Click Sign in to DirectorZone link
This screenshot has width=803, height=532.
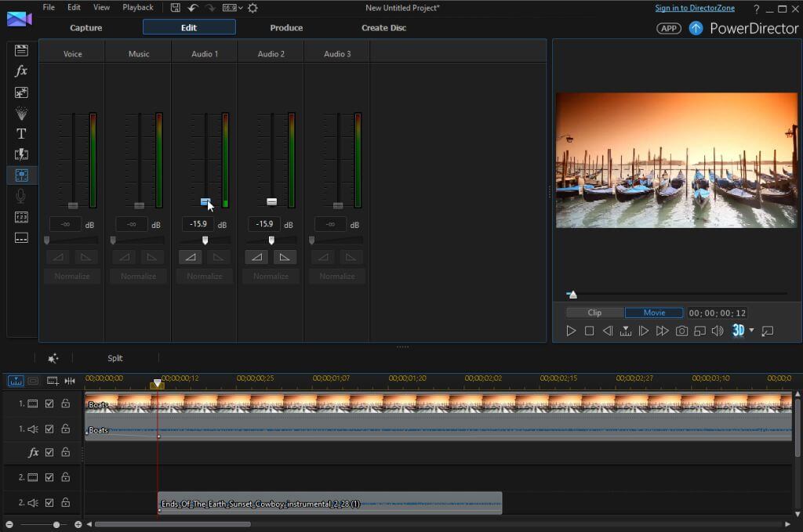click(x=696, y=8)
